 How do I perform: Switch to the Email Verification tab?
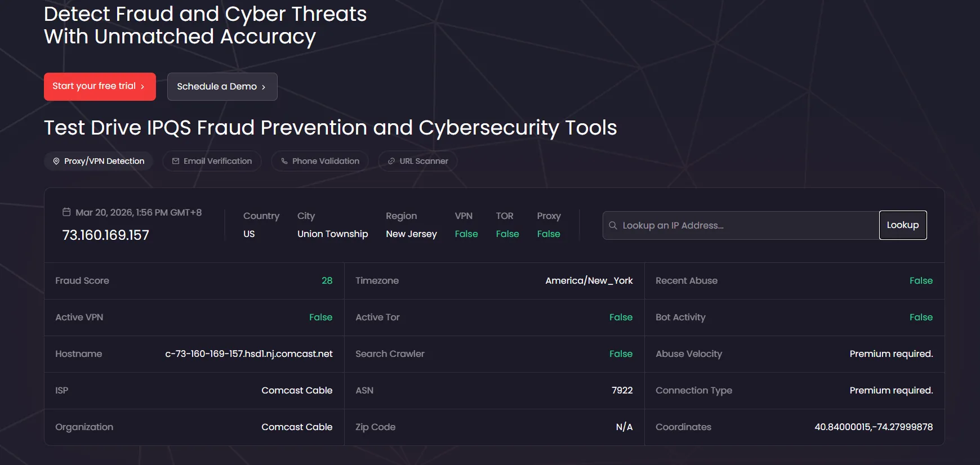(x=212, y=161)
